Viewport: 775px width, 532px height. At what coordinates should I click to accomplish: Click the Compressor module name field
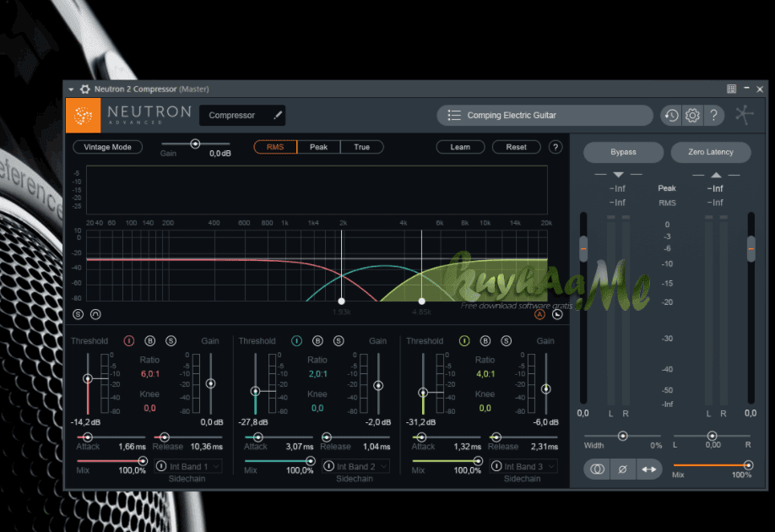[242, 115]
